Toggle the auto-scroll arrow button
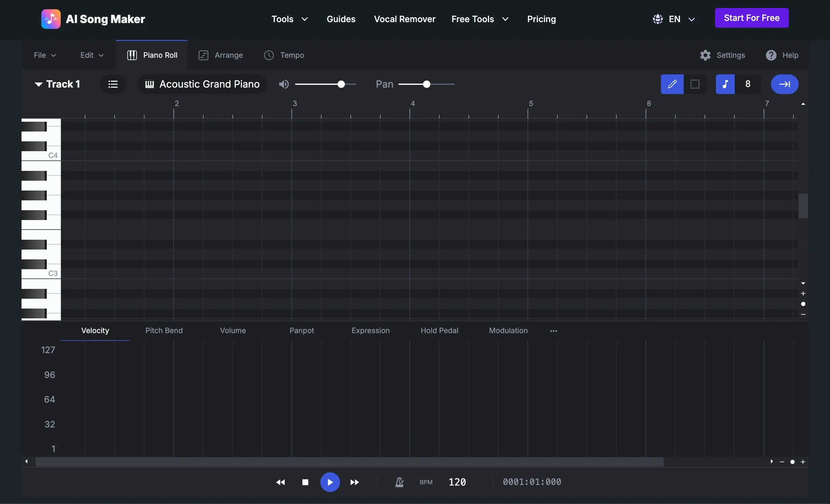 pos(785,84)
